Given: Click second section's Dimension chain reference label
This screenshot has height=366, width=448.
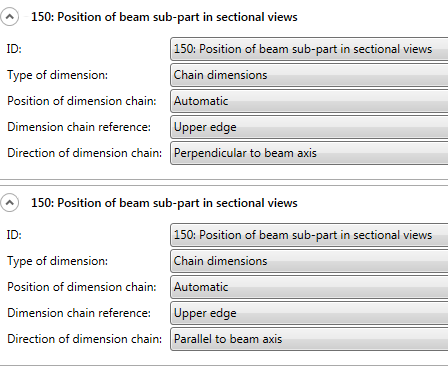Looking at the screenshot, I should point(79,313).
